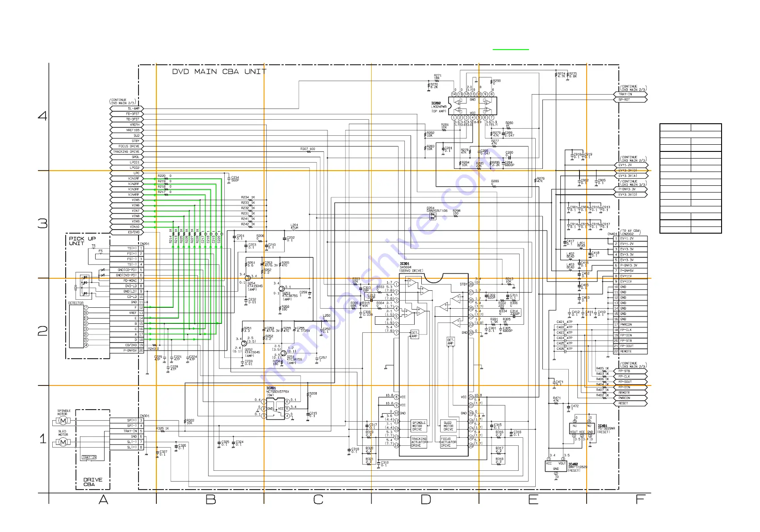
Task: Select FP-CLK pin 18 on CN401
Action: (x=630, y=330)
